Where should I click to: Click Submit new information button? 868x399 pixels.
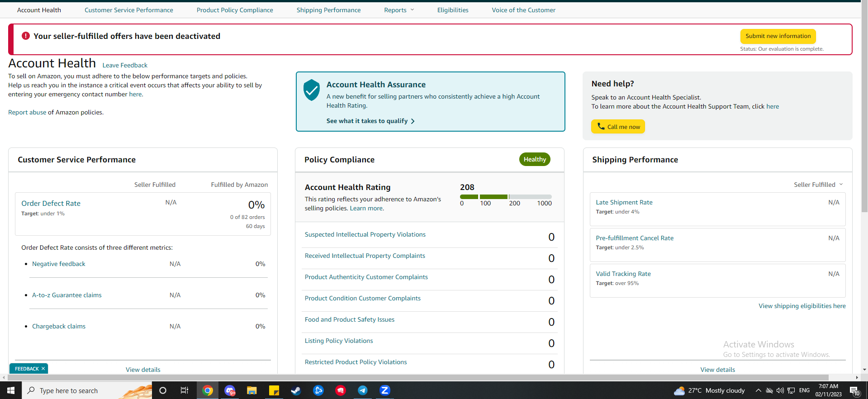(x=778, y=36)
